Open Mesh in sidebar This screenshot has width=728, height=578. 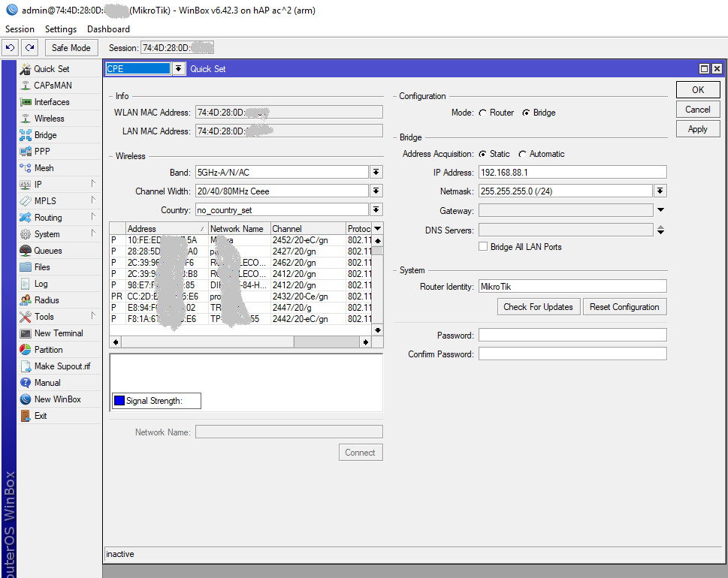point(44,168)
